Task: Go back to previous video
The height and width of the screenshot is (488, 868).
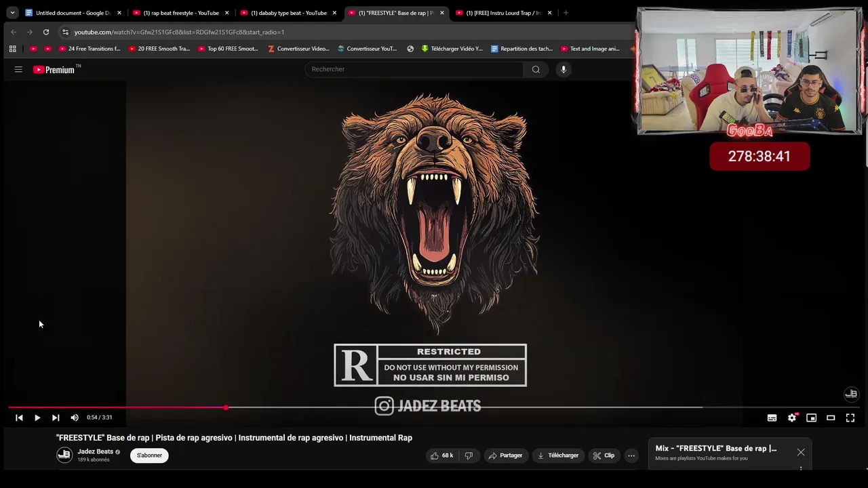Action: (19, 418)
